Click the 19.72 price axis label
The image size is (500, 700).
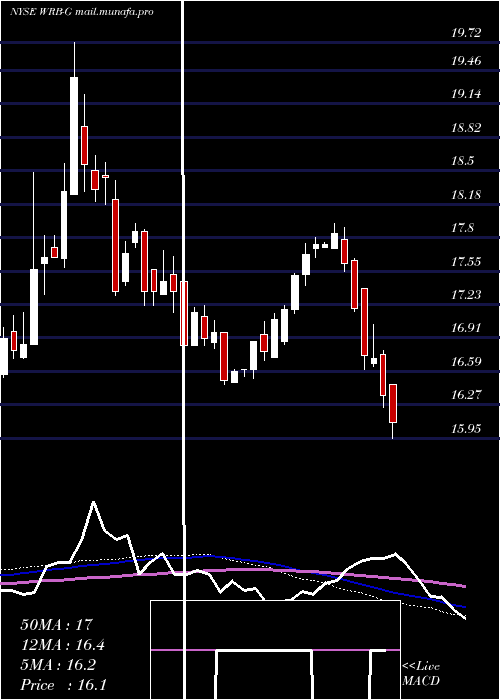tap(466, 33)
